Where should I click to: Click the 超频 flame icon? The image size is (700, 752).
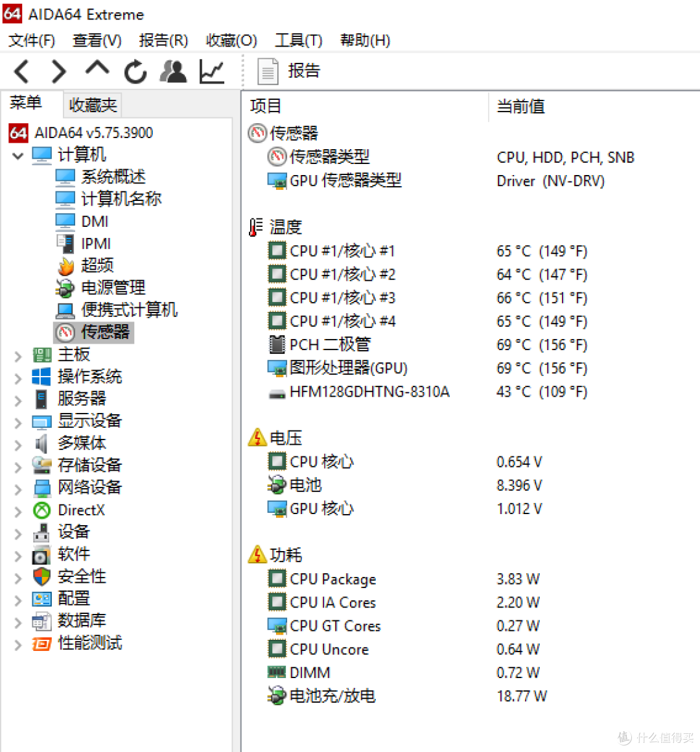(x=65, y=266)
